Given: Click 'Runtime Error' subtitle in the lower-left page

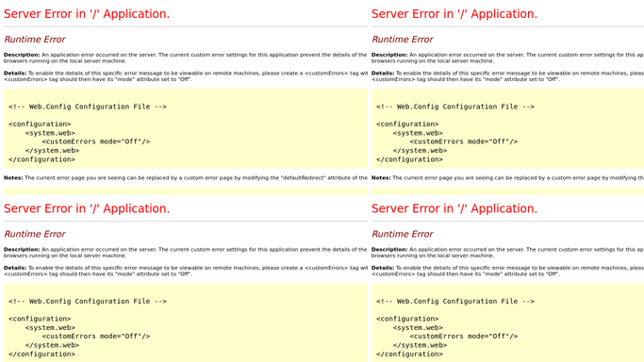Looking at the screenshot, I should [35, 234].
